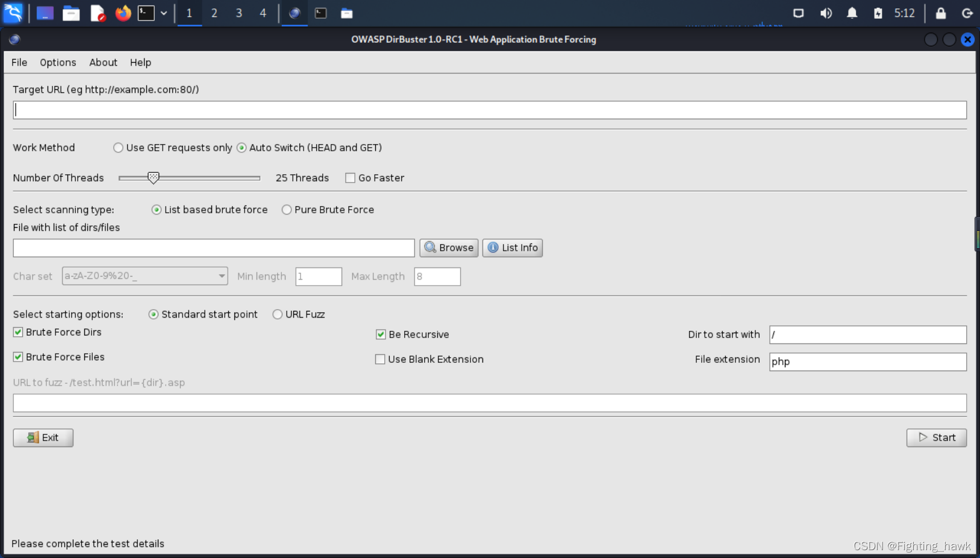980x558 pixels.
Task: Click the 5:12 clock in panel
Action: coord(905,13)
